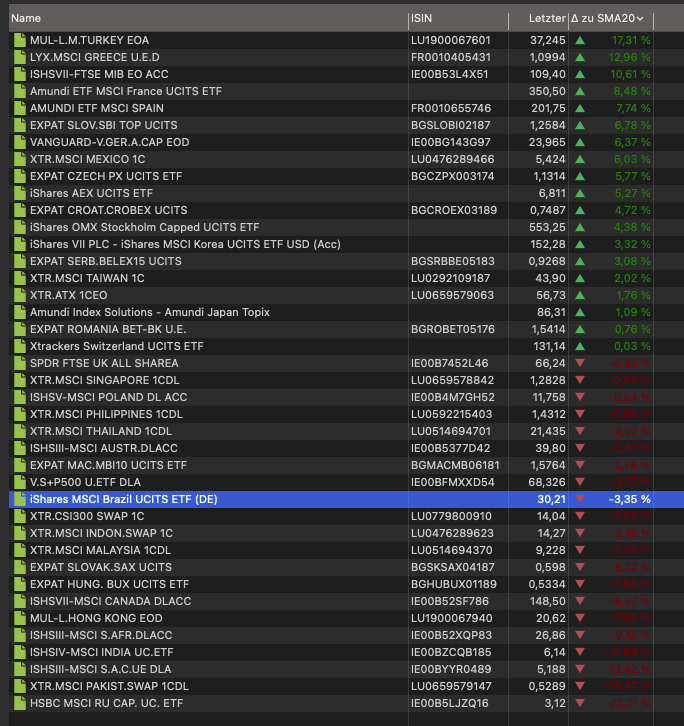Click document icon of MUL-L.M.TURKEY EOA

tap(20, 40)
